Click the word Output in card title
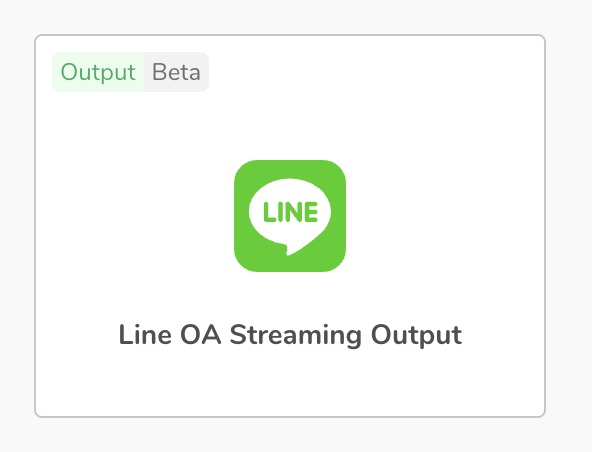The height and width of the screenshot is (452, 592). 416,335
